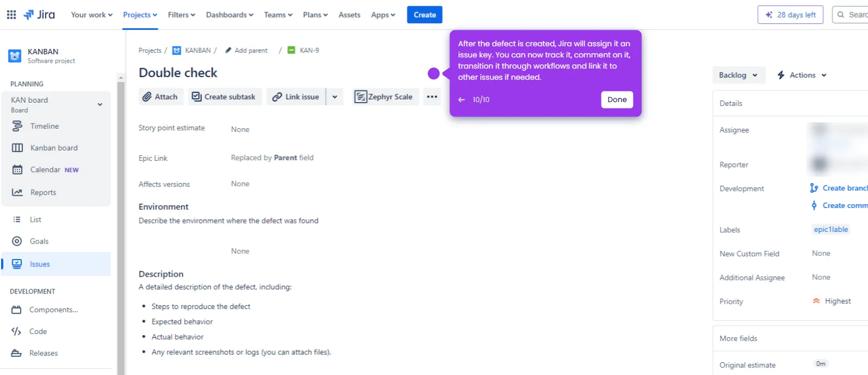Screen dimensions: 868x375
Task: Open the Apps menu
Action: 383,15
